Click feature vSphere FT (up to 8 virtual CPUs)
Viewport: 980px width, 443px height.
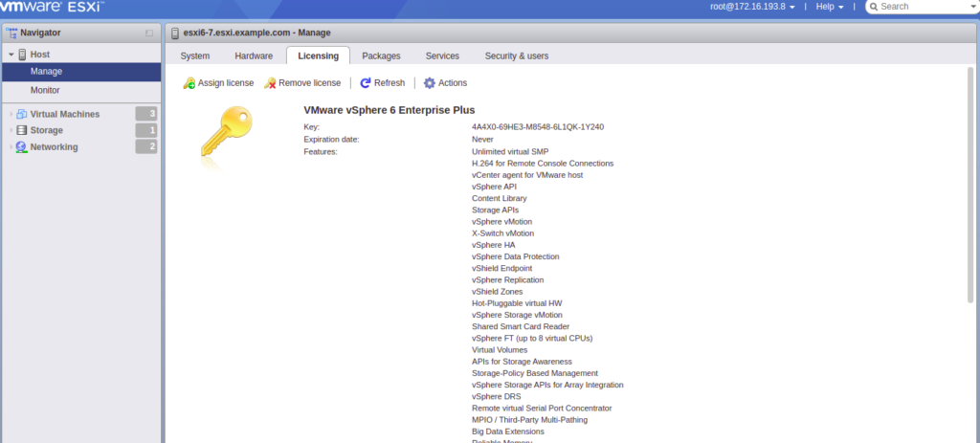[532, 338]
